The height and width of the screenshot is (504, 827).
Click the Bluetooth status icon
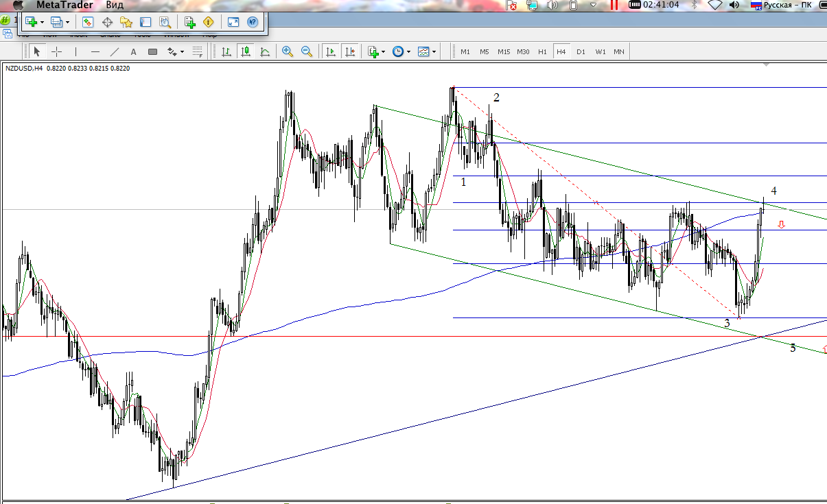[694, 5]
